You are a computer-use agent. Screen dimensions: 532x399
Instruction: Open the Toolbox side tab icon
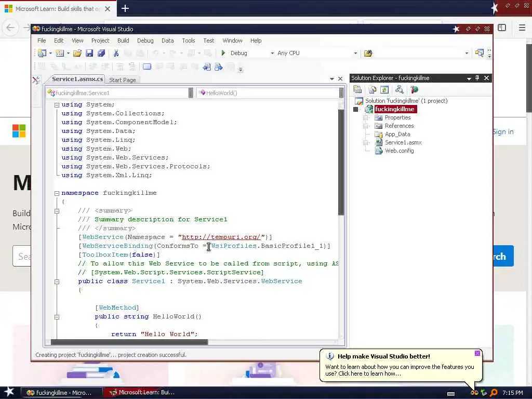pos(36,80)
